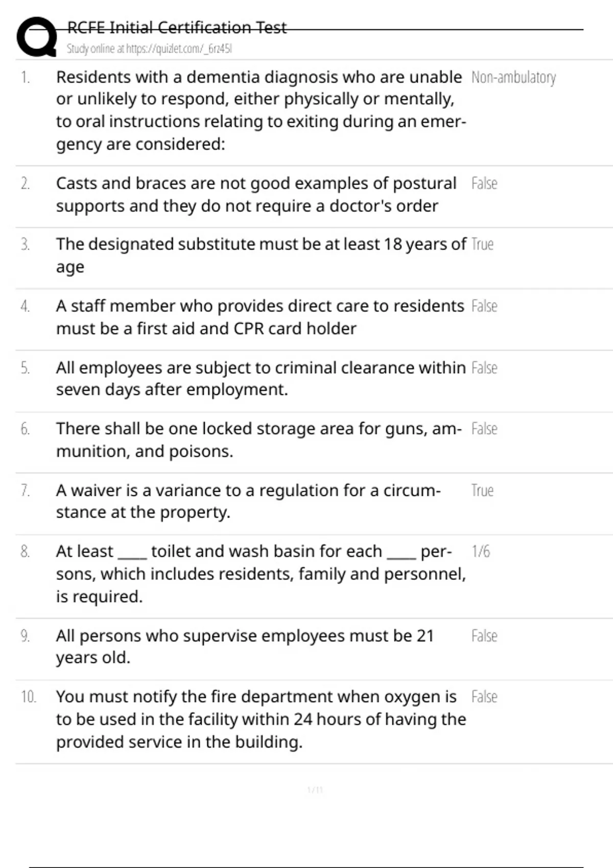The height and width of the screenshot is (868, 613).
Task: Click the locked storage area question
Action: click(x=258, y=440)
